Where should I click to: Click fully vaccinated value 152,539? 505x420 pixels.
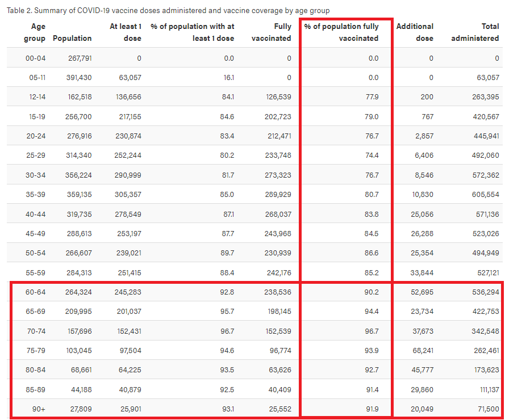point(278,331)
